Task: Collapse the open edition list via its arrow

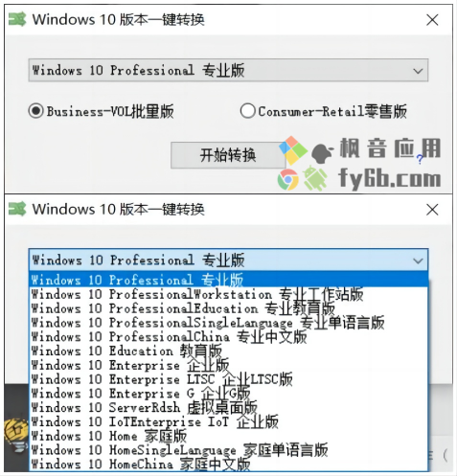Action: click(x=418, y=261)
